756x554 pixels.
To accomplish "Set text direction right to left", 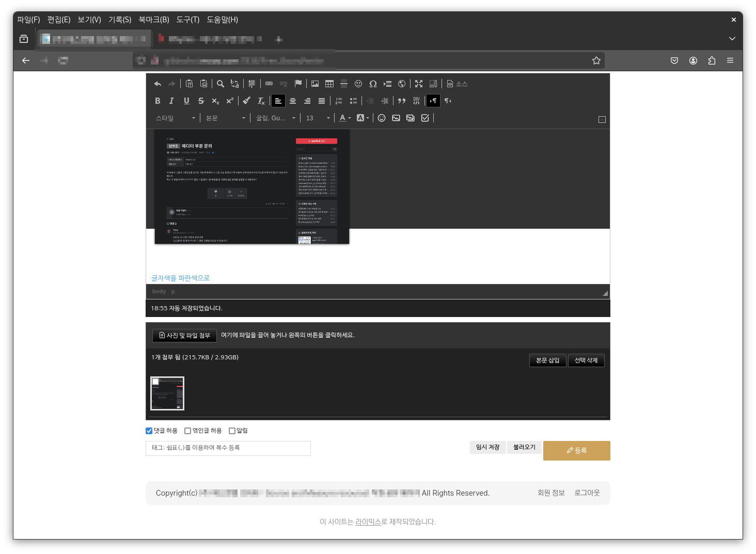I will click(448, 101).
